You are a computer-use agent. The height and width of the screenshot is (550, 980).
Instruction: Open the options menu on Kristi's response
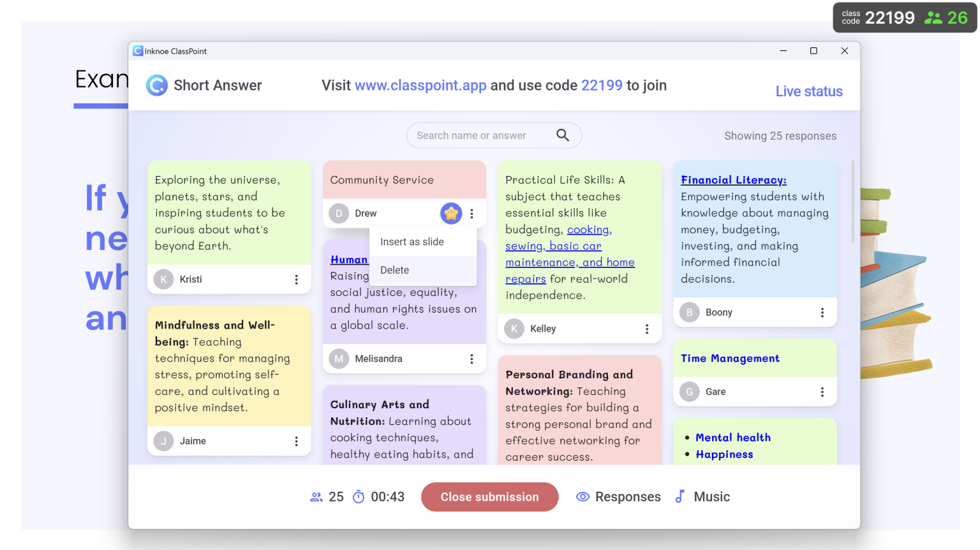(x=295, y=279)
